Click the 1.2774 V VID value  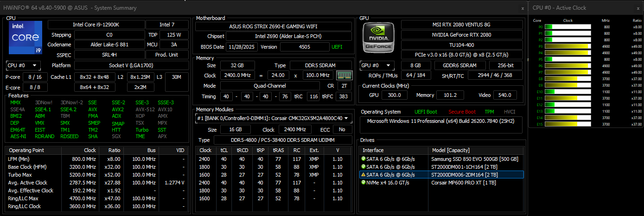click(174, 183)
